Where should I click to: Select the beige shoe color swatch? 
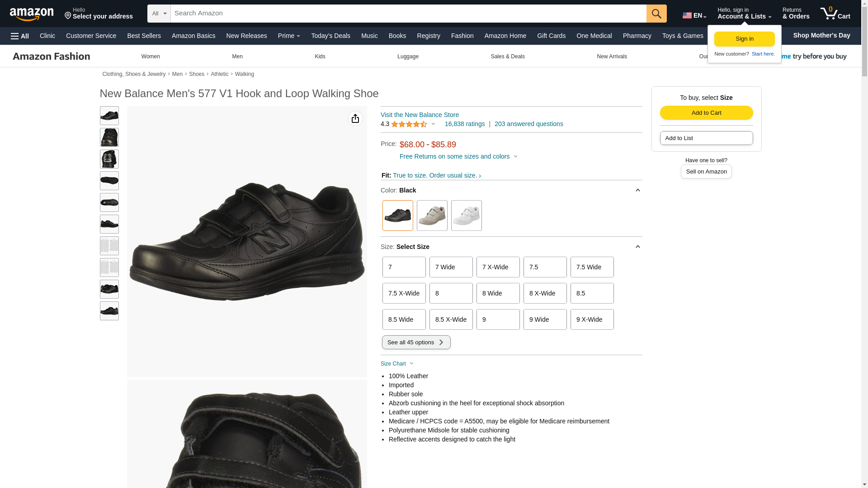(x=432, y=216)
